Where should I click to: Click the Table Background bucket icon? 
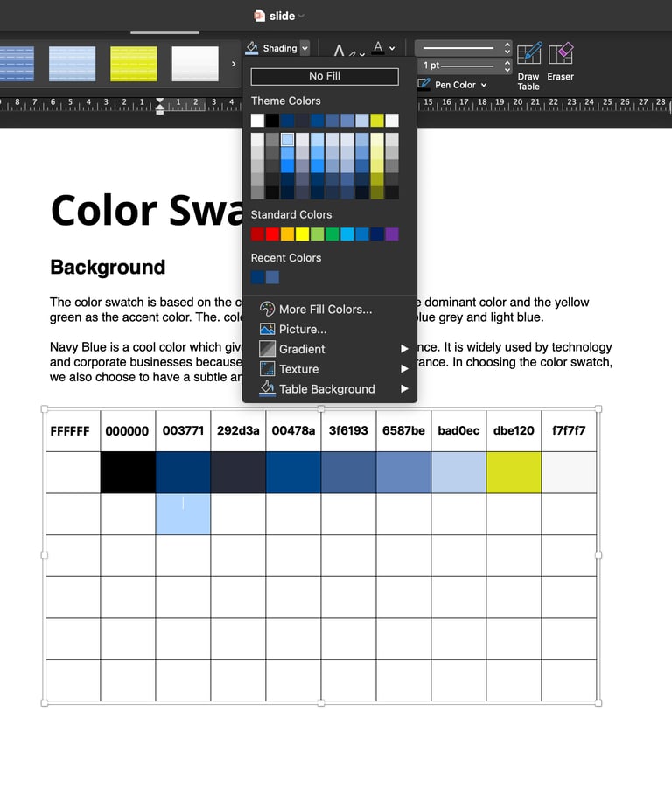[267, 388]
